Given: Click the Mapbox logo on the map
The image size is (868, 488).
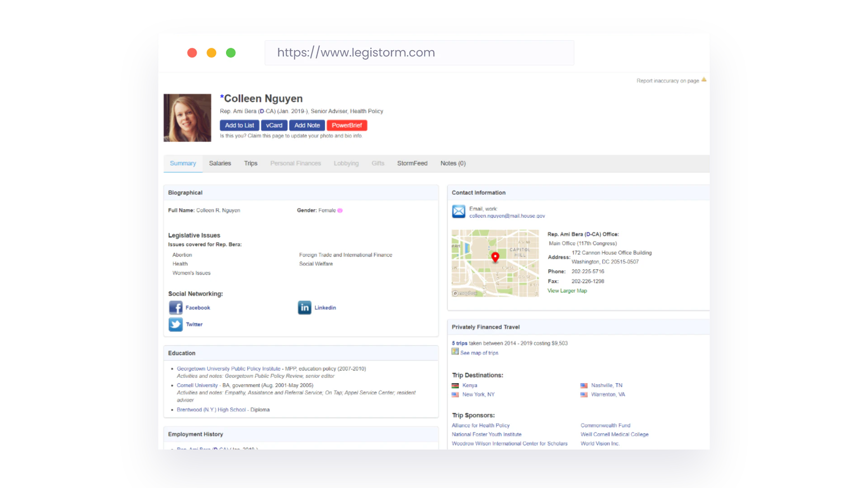Looking at the screenshot, I should (x=465, y=293).
